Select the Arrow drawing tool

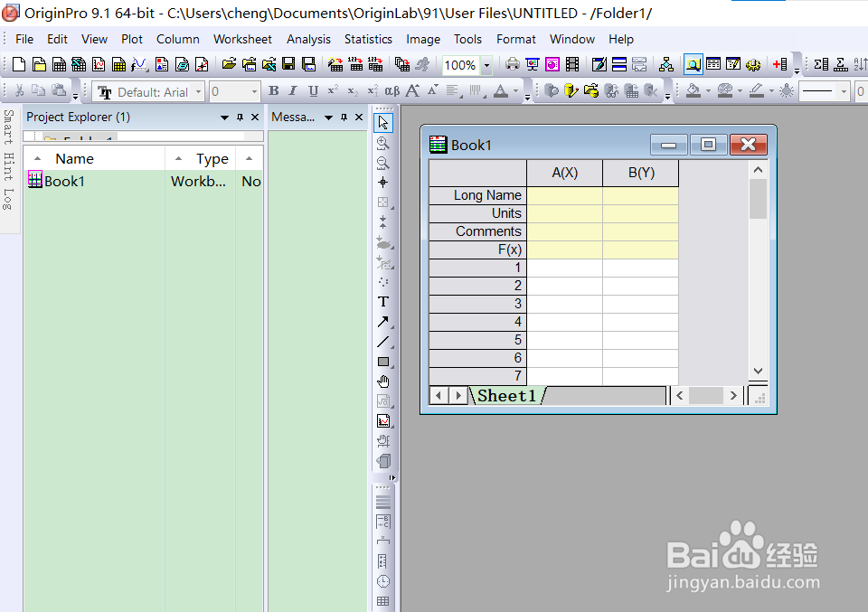383,322
